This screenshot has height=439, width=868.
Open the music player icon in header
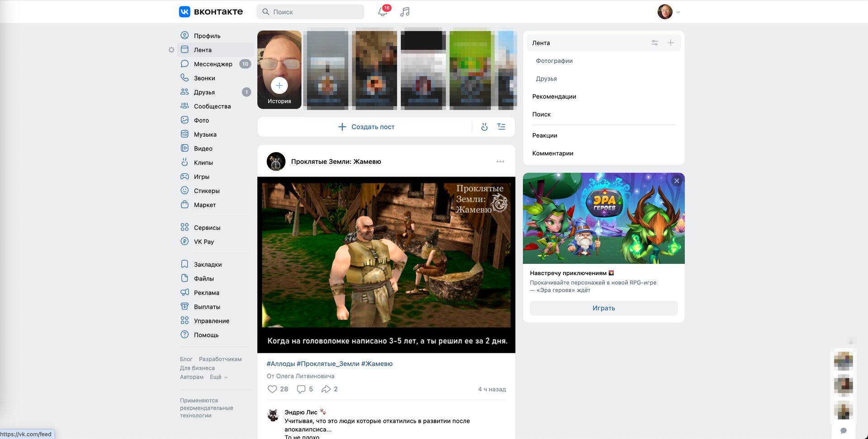pos(405,12)
